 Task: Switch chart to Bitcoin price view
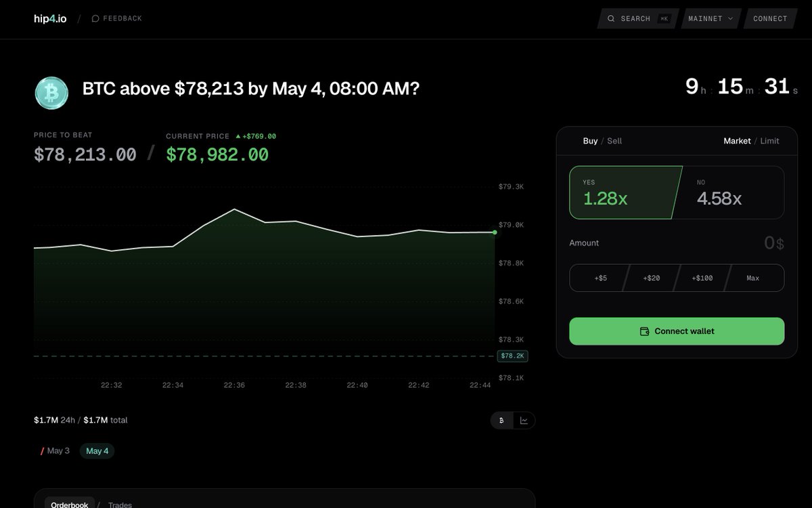(x=501, y=421)
